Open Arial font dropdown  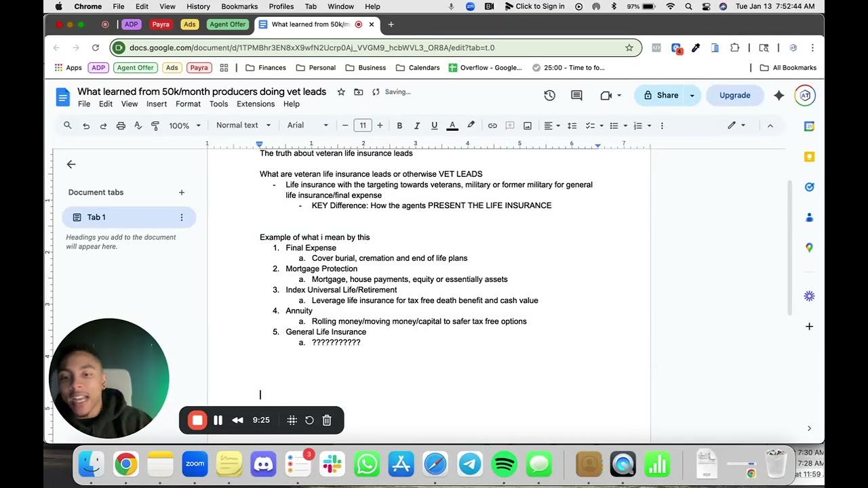coord(307,125)
